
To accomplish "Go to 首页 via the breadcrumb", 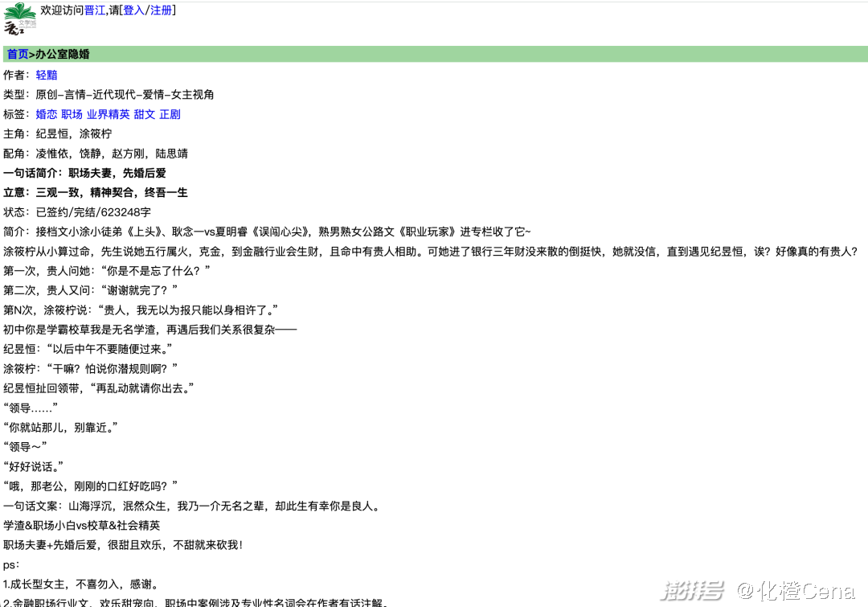I will click(17, 55).
